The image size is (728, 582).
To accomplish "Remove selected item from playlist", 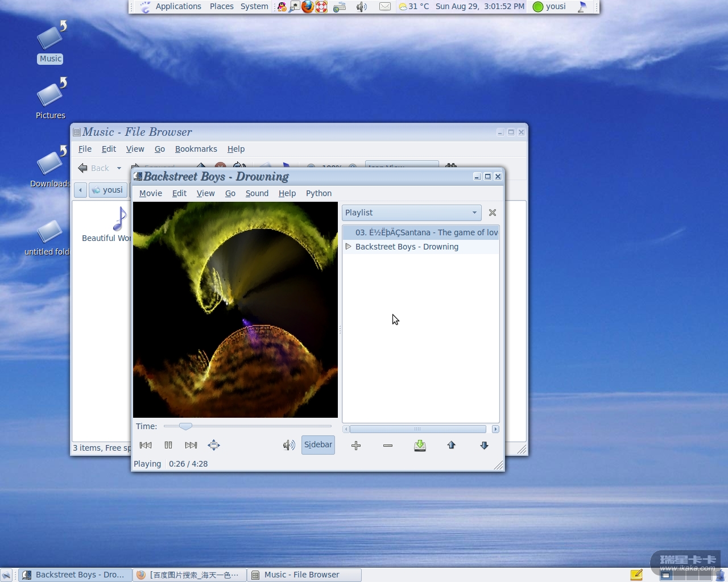I will (x=388, y=446).
